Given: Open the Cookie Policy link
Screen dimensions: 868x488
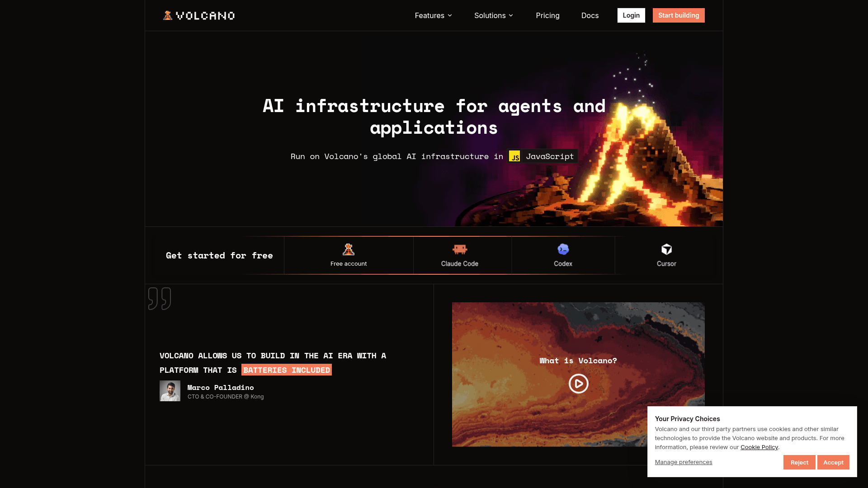Looking at the screenshot, I should click(759, 447).
